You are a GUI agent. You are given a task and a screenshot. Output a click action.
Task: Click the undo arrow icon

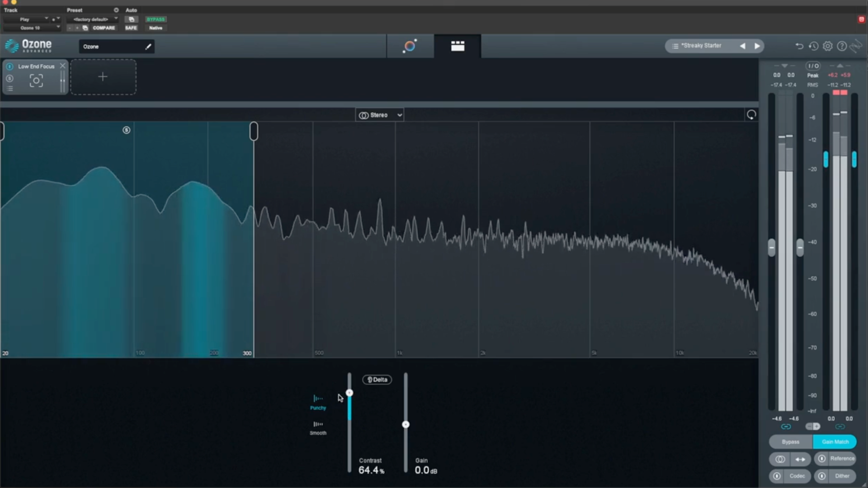point(799,46)
